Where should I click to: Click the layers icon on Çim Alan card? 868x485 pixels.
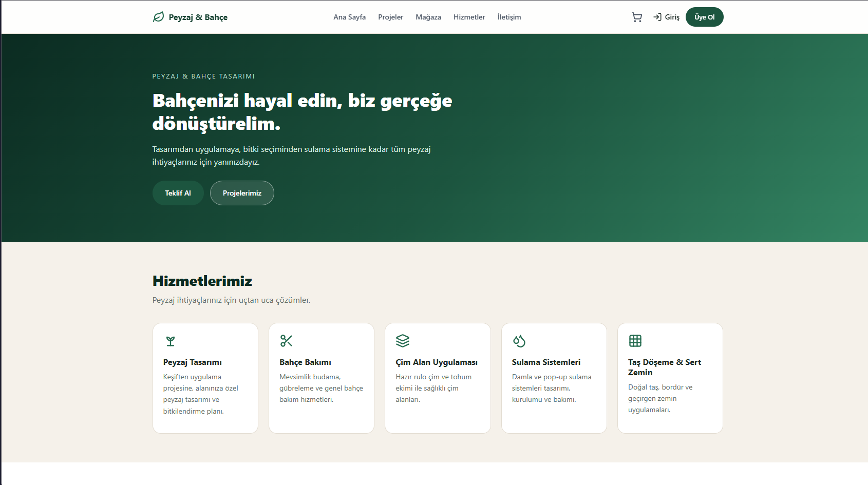(x=403, y=341)
